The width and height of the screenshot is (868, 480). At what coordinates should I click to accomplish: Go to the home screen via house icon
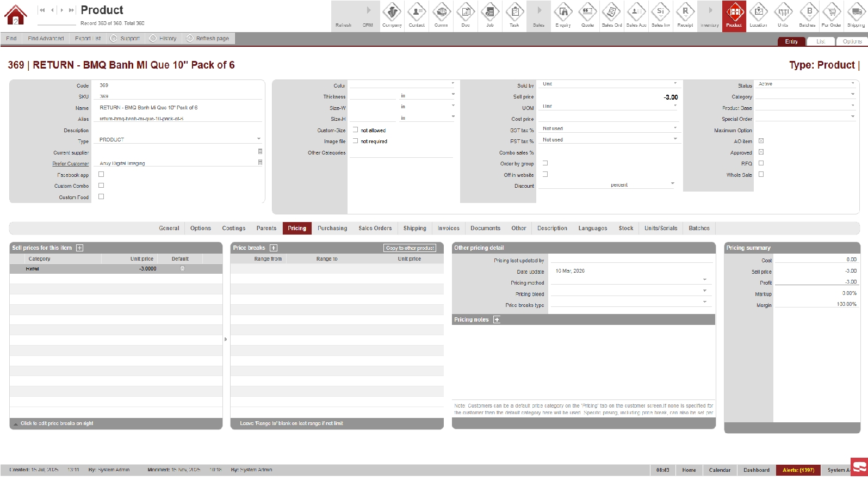coord(15,15)
